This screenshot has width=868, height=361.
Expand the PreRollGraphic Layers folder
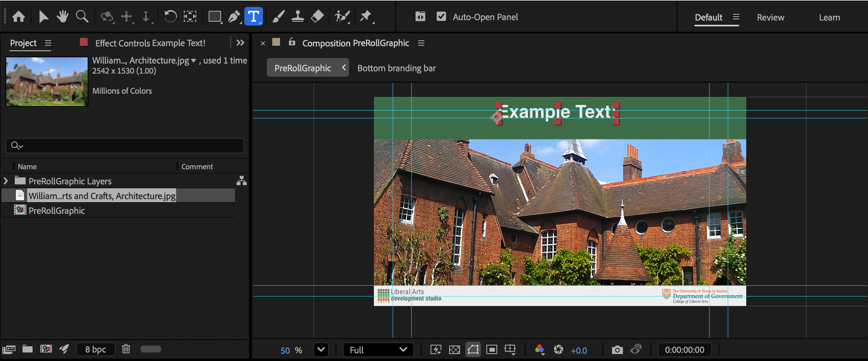(x=6, y=181)
